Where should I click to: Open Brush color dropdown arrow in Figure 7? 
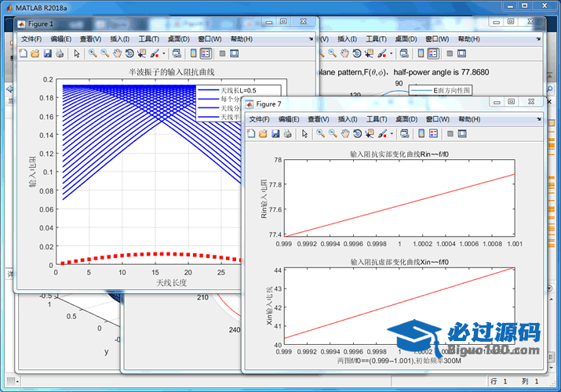pos(392,133)
